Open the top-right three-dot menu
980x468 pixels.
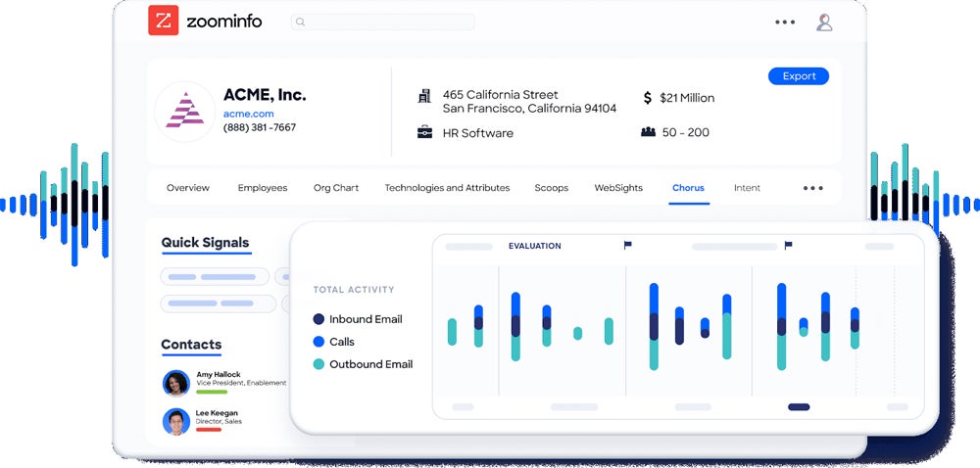pos(785,22)
